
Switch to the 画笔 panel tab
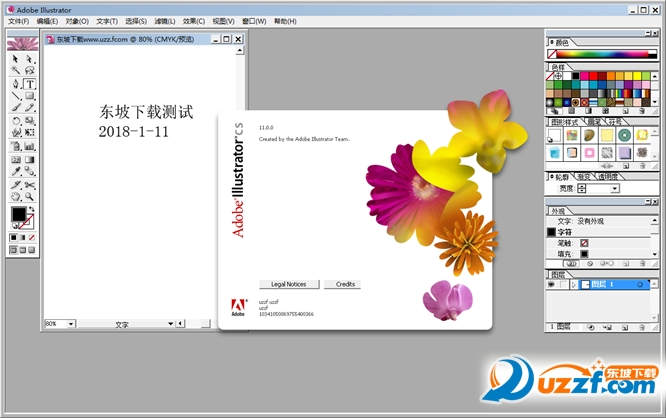(594, 122)
